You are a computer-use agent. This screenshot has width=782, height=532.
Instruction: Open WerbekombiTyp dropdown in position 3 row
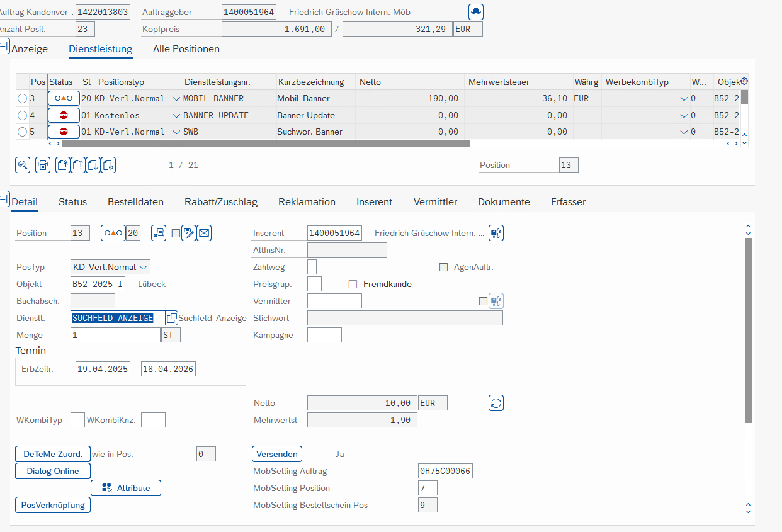pos(684,99)
